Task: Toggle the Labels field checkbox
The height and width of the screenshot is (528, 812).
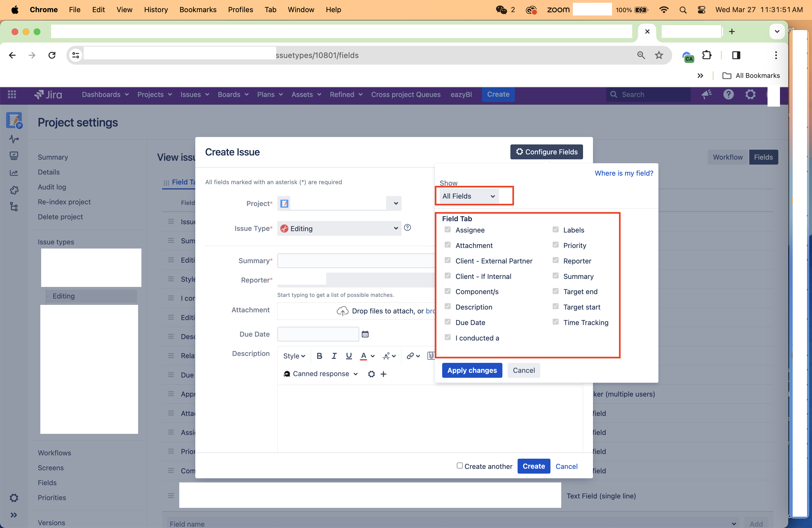Action: [x=555, y=229]
